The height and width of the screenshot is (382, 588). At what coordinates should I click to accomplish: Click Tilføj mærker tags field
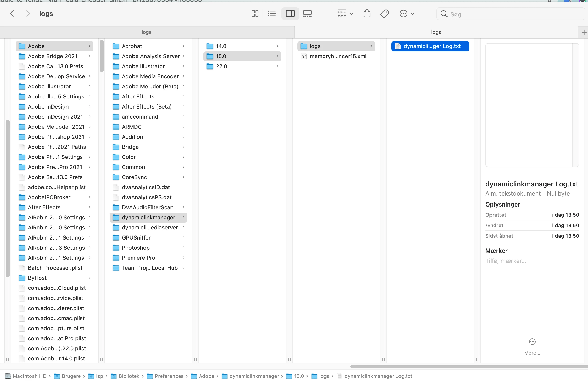[x=506, y=261]
